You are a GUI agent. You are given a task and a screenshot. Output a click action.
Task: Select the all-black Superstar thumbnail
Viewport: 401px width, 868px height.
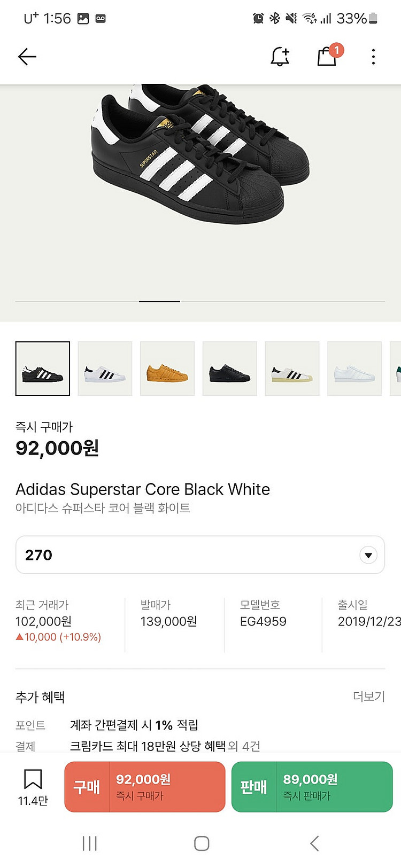click(229, 369)
